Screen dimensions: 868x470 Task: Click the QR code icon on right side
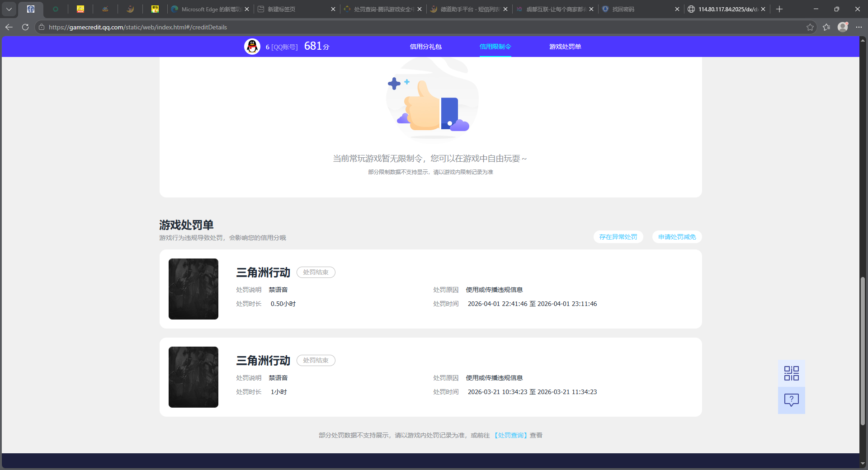(791, 373)
